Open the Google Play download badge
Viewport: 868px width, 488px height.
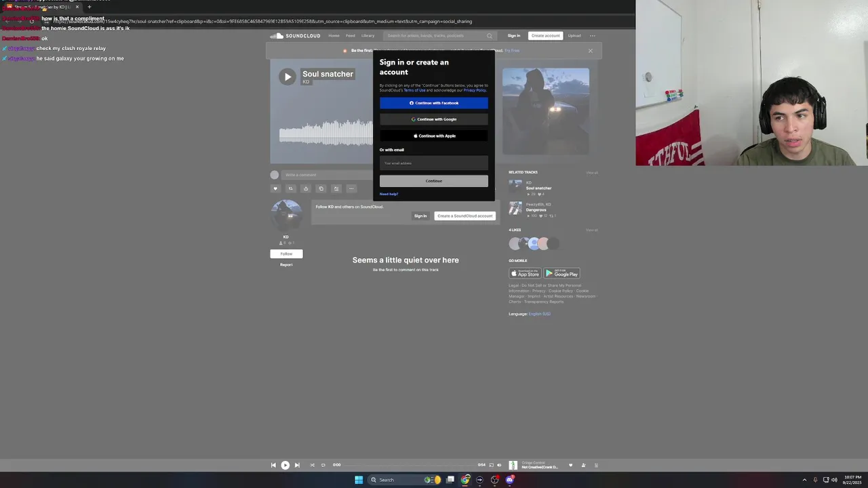(x=561, y=274)
